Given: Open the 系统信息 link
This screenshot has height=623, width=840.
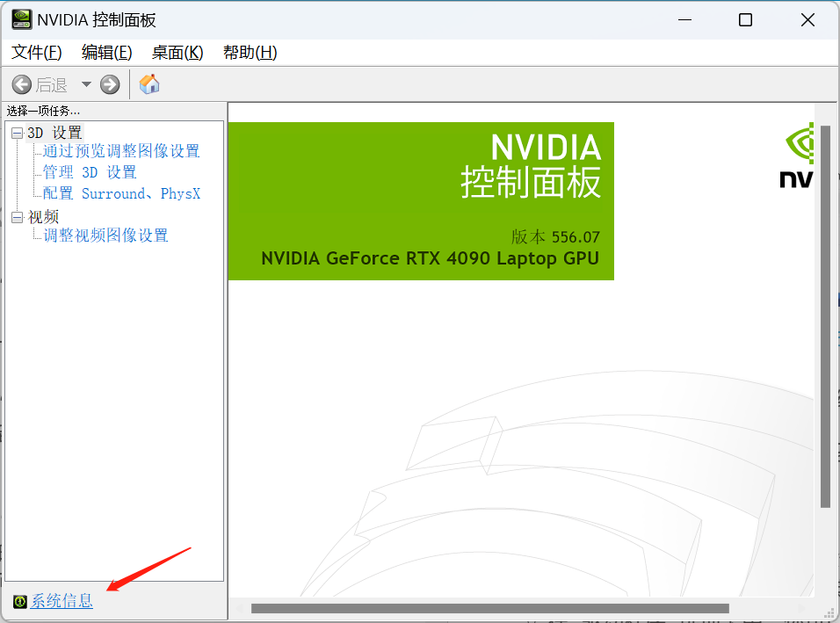Looking at the screenshot, I should click(62, 601).
